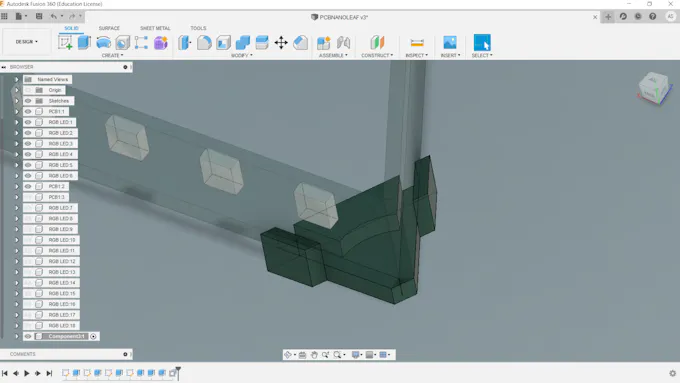The height and width of the screenshot is (383, 680).
Task: Click the Save icon
Action: point(39,16)
